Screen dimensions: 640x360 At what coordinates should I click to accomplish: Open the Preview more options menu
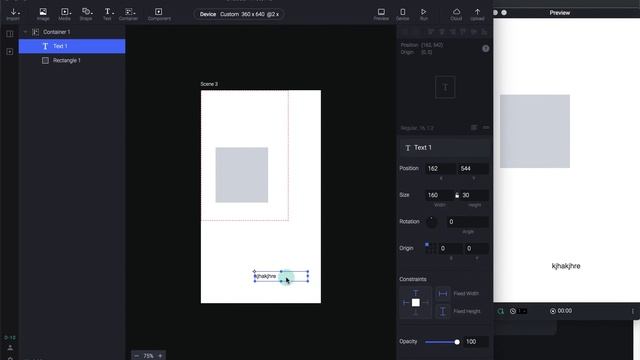pyautogui.click(x=633, y=311)
